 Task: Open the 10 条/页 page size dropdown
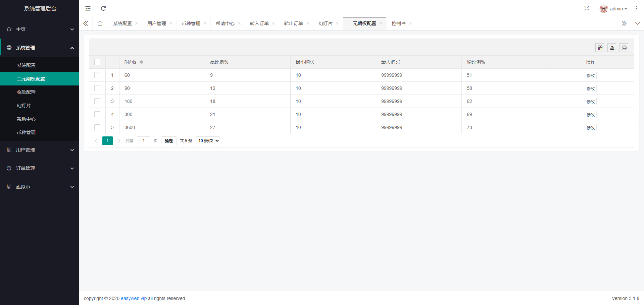pos(208,141)
